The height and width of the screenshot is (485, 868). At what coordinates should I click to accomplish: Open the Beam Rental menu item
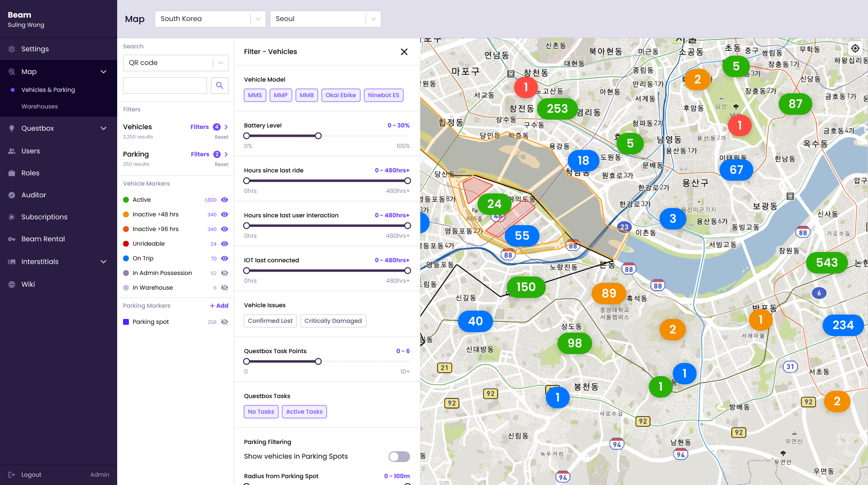coord(43,239)
